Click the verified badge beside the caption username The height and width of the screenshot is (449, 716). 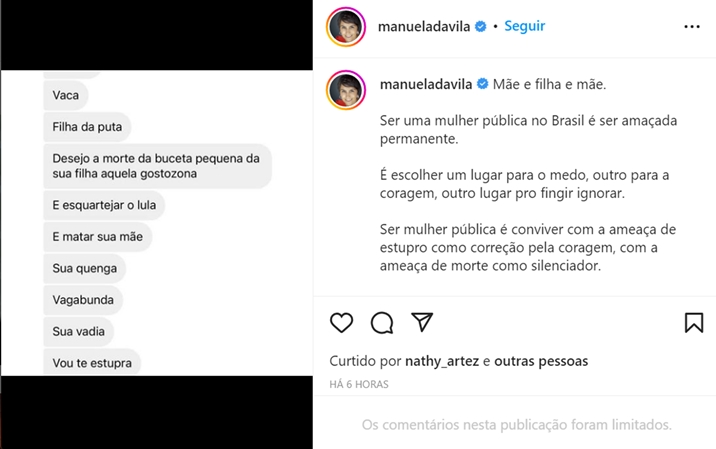(482, 84)
